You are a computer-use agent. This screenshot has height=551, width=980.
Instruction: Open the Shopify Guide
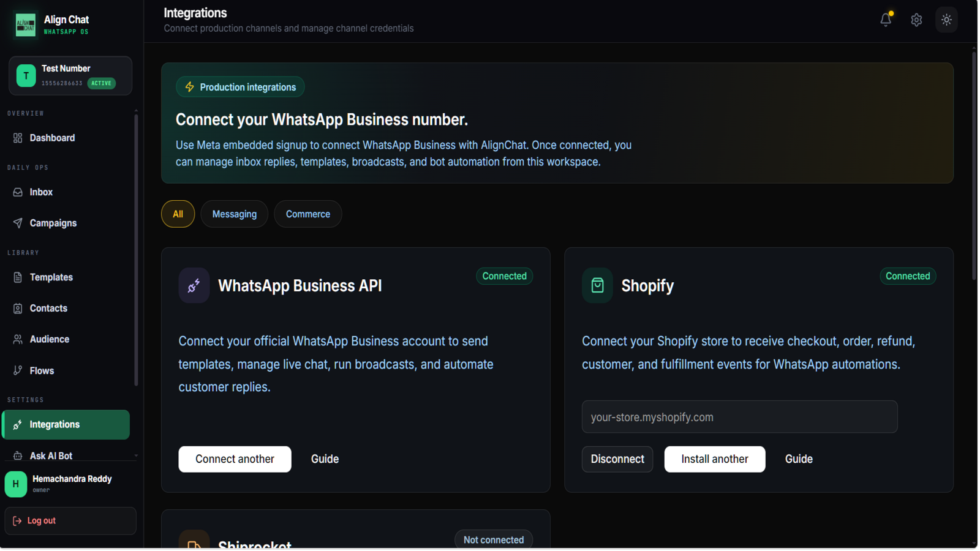799,459
